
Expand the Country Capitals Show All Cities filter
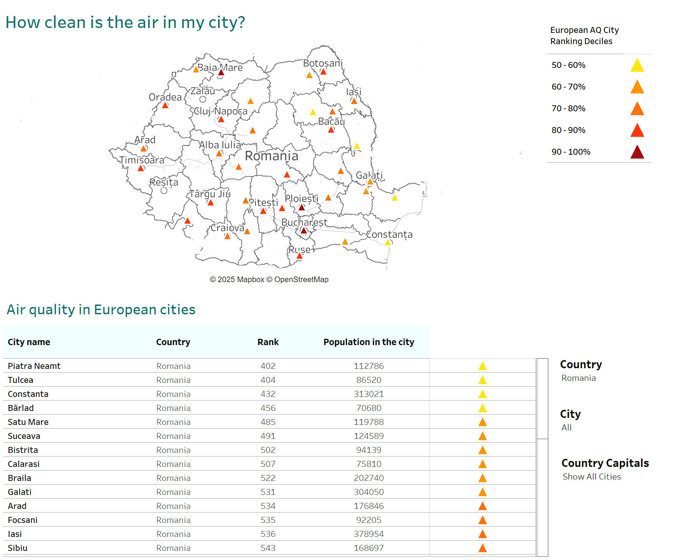point(591,476)
